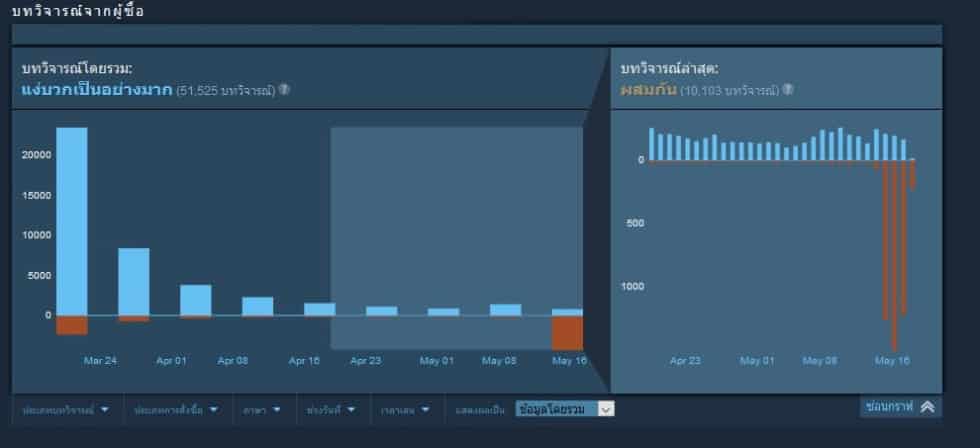Click the บทวิจารณ์ล่าสุด heading
The width and height of the screenshot is (980, 448).
669,67
